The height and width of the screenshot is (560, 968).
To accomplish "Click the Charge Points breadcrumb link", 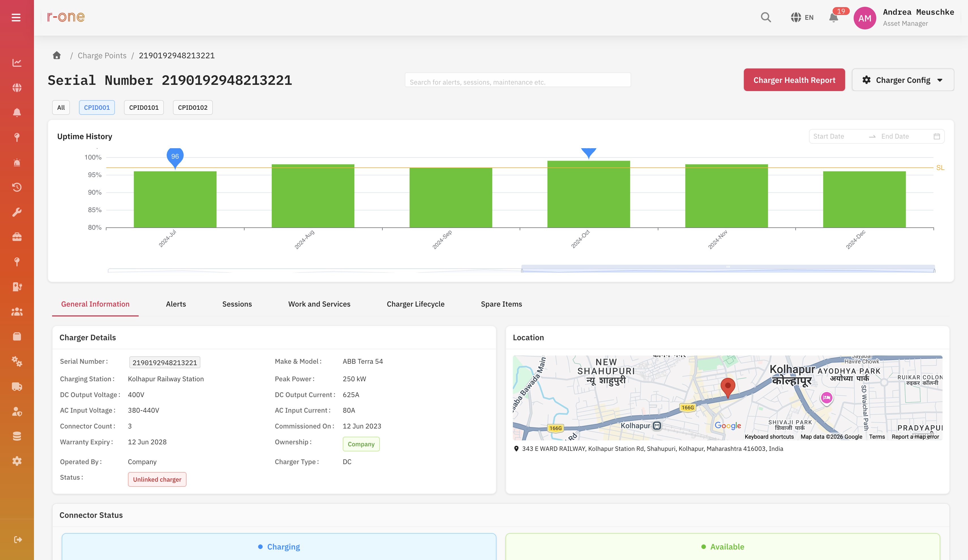I will pyautogui.click(x=102, y=55).
